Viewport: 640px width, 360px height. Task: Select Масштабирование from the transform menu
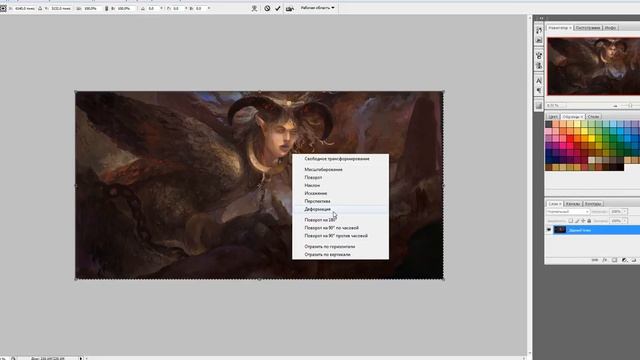tap(323, 169)
